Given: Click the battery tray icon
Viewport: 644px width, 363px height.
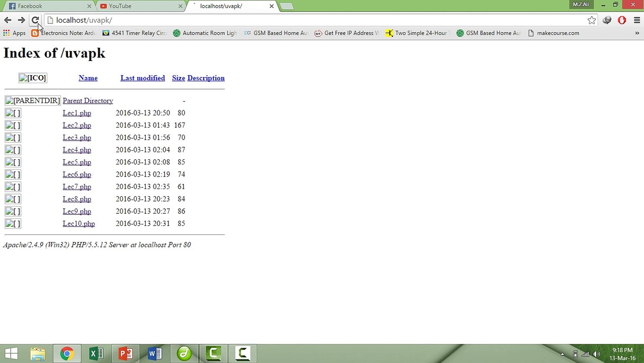Looking at the screenshot, I should [x=575, y=354].
